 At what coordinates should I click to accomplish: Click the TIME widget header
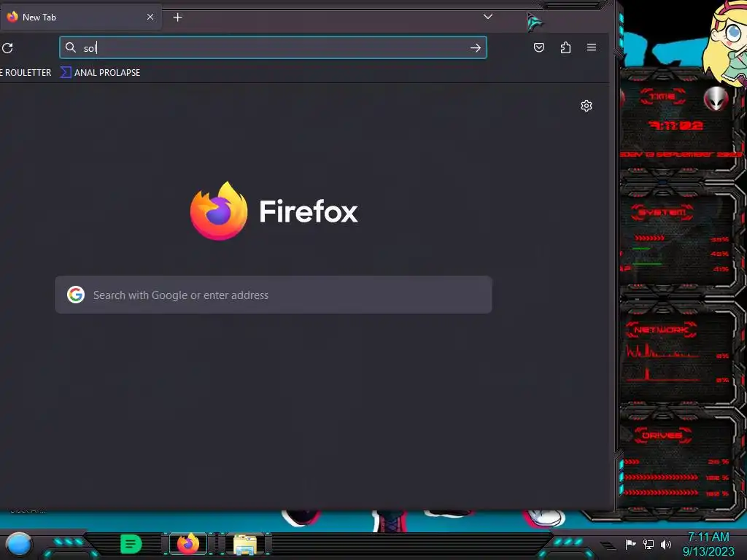[662, 96]
